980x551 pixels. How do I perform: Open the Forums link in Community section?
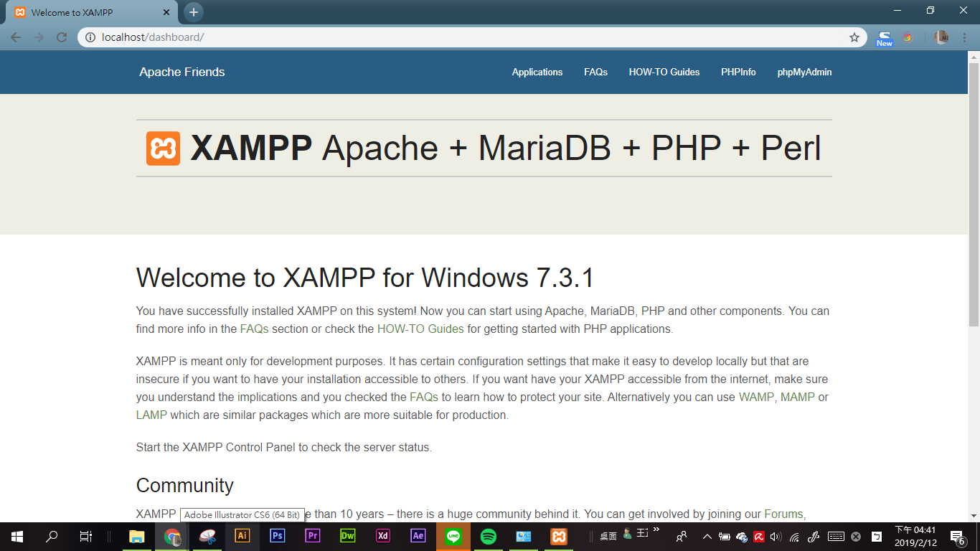tap(783, 514)
